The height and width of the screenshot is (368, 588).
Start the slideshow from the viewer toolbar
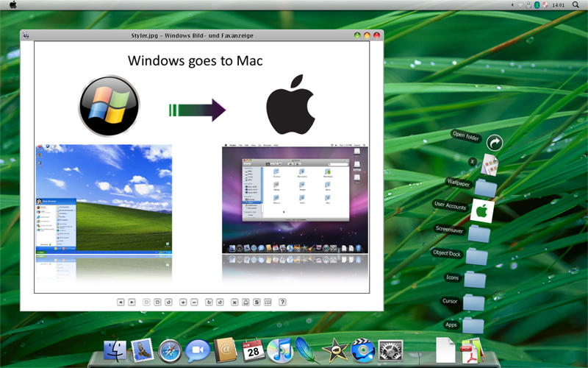point(169,302)
